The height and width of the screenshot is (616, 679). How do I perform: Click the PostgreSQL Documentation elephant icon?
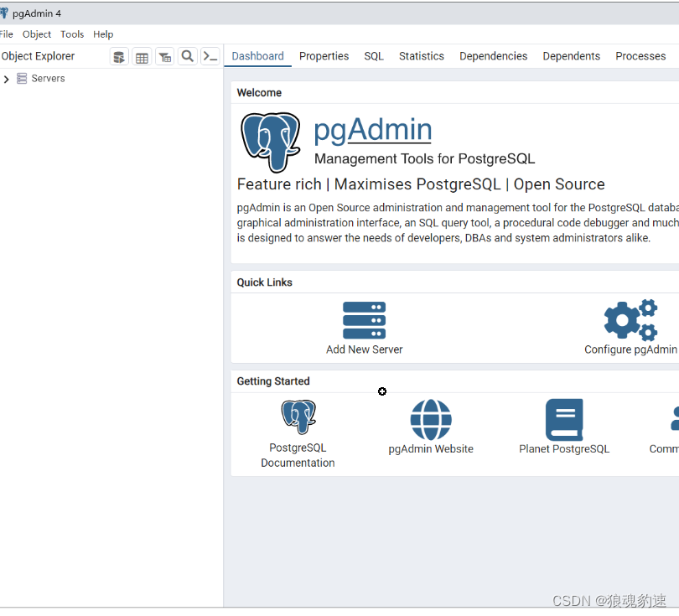[298, 417]
